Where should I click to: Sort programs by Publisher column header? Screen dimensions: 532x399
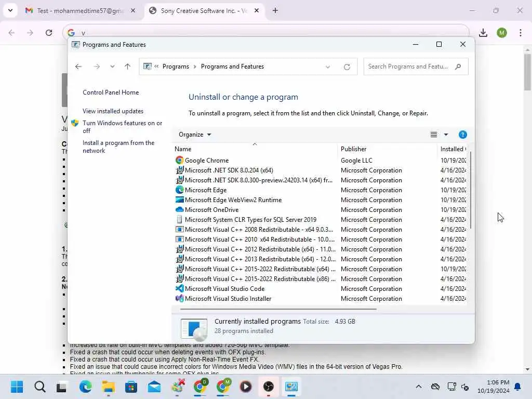387,149
